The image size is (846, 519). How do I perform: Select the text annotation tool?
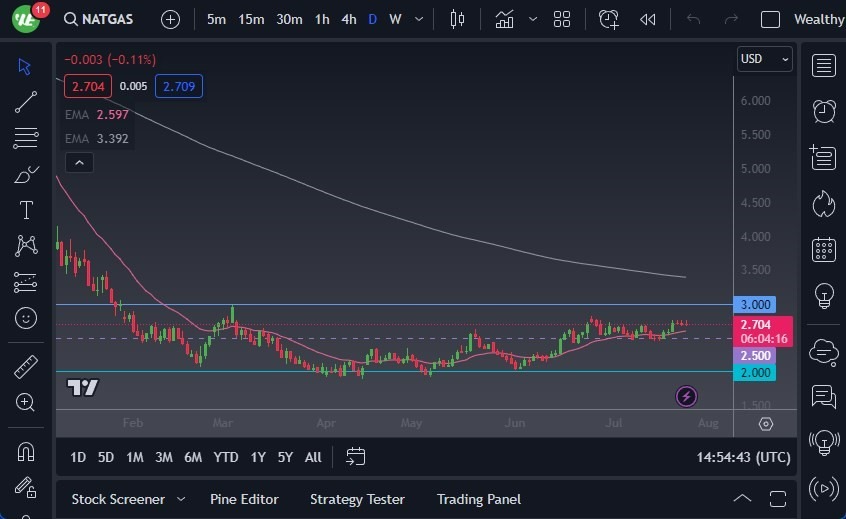(x=26, y=210)
